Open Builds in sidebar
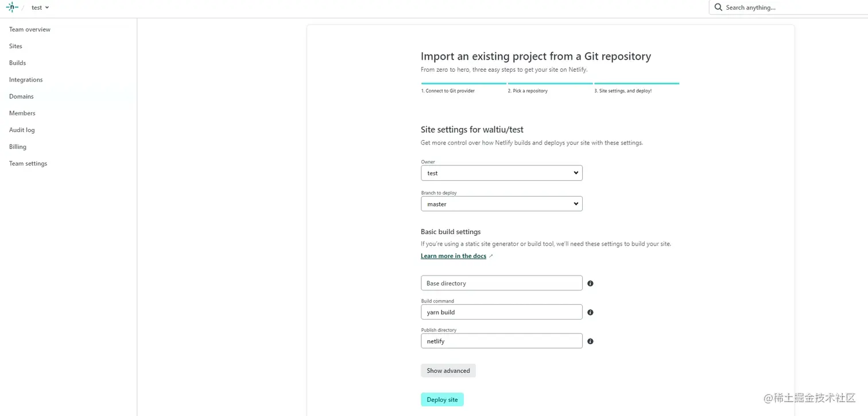The image size is (868, 416). [x=17, y=63]
